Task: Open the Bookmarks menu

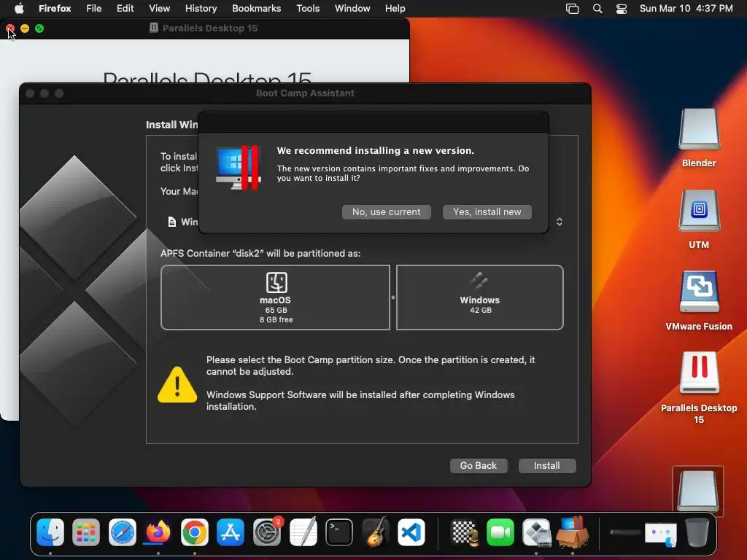Action: (256, 8)
